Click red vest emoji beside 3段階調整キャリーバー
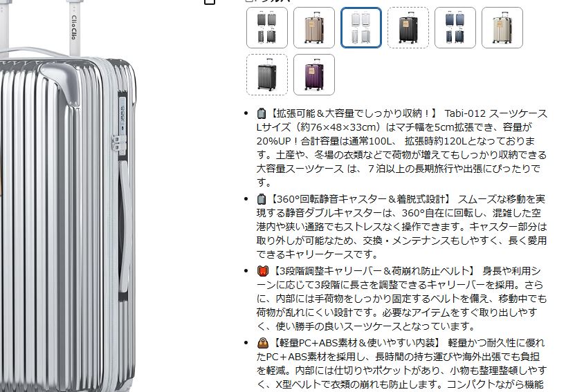The image size is (566, 392). [262, 271]
